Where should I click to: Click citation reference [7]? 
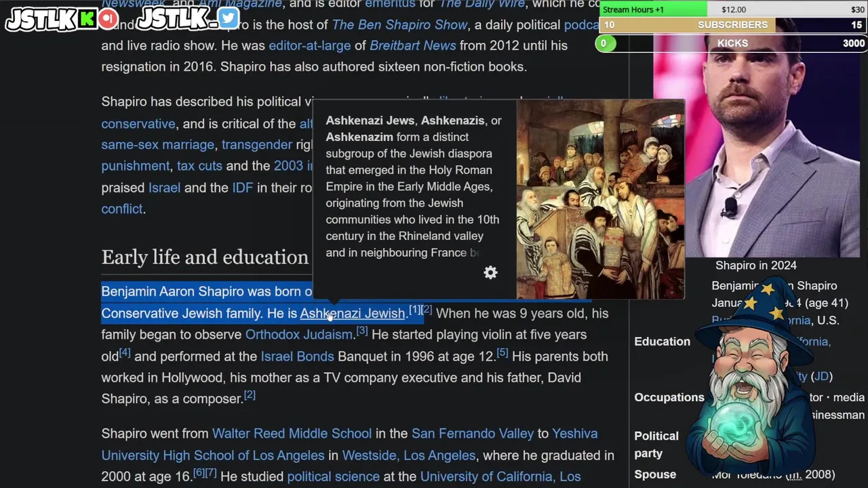(x=211, y=472)
